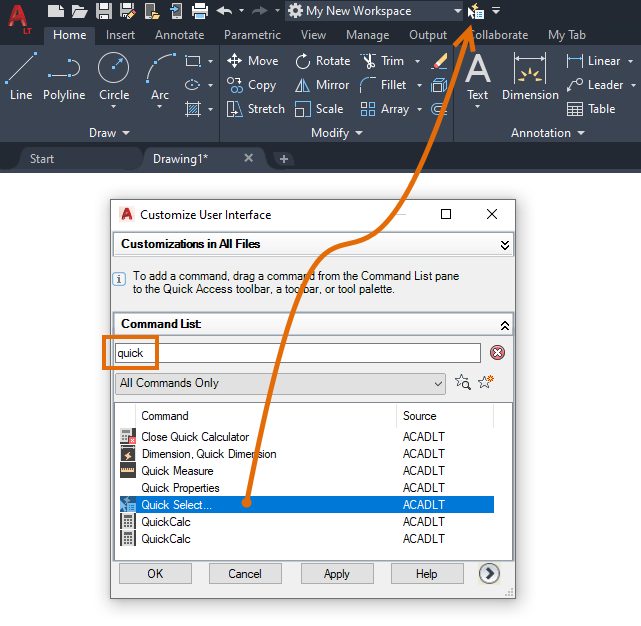Image resolution: width=641 pixels, height=626 pixels.
Task: Activate the Trim tool
Action: (383, 61)
